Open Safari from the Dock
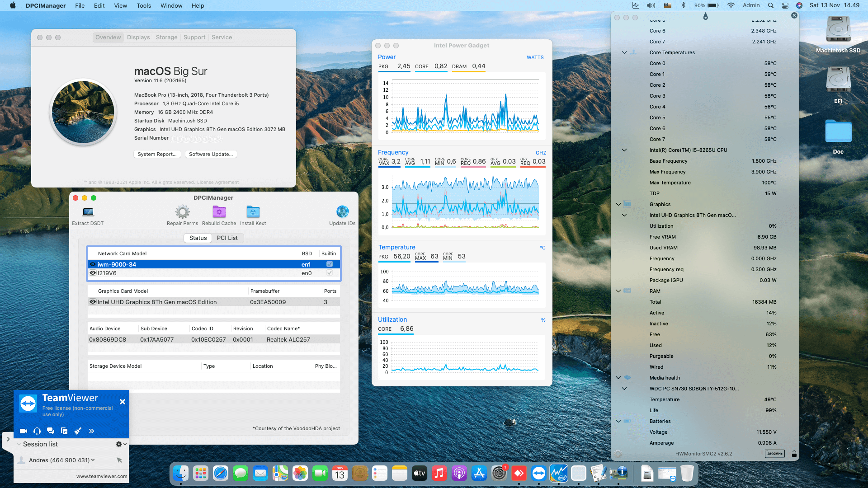Screen dimensions: 868x488 221,473
